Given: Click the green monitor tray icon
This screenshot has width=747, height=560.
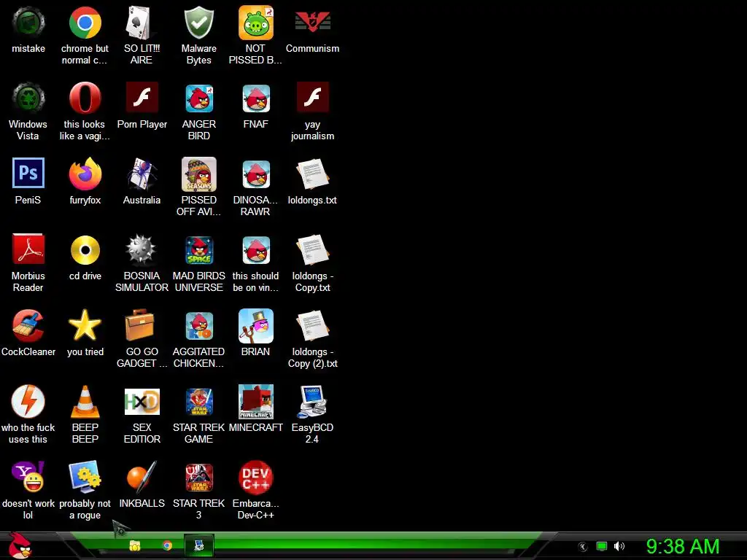Looking at the screenshot, I should (602, 546).
